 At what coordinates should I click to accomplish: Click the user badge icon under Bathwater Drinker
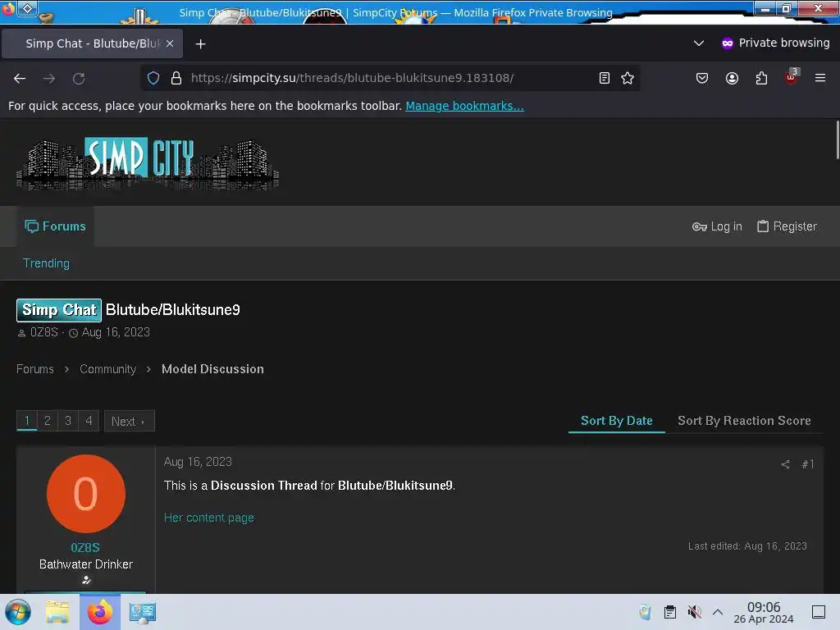click(85, 580)
